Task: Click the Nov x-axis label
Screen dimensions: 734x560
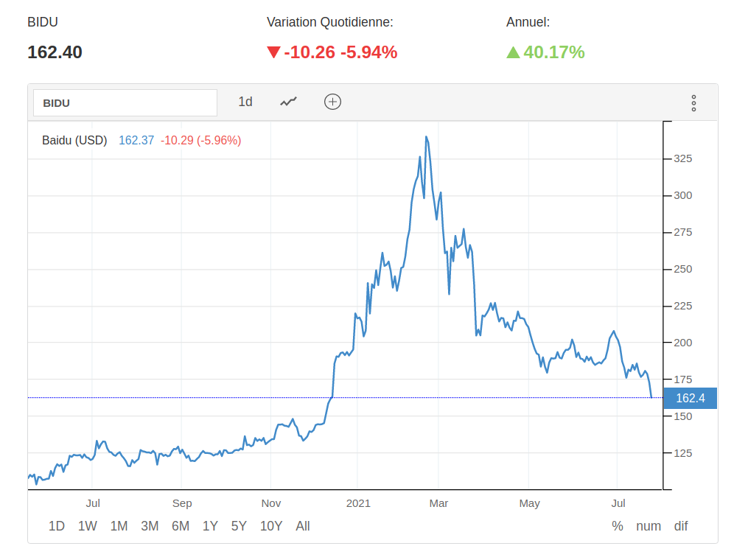Action: pyautogui.click(x=271, y=503)
